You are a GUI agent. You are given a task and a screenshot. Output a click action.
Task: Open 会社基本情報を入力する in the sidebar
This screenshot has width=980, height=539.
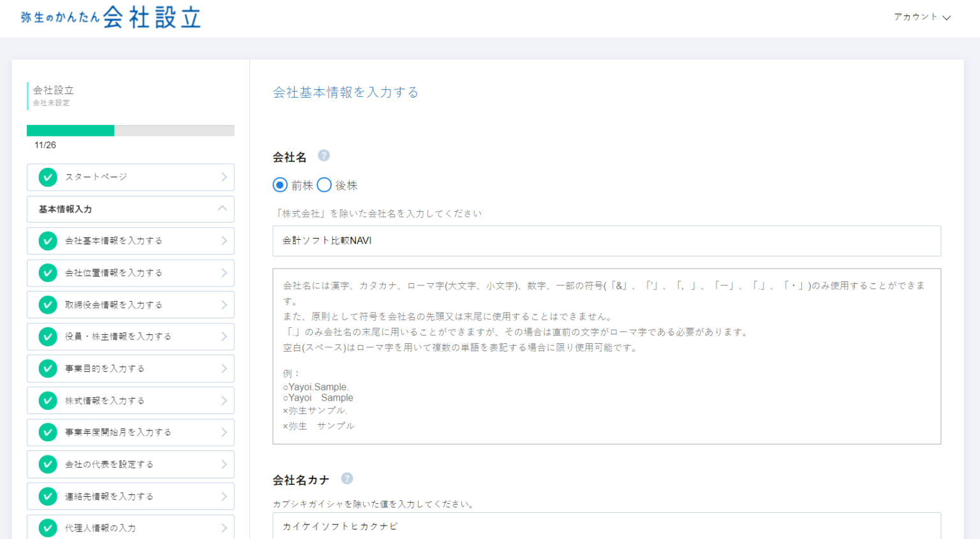(114, 241)
